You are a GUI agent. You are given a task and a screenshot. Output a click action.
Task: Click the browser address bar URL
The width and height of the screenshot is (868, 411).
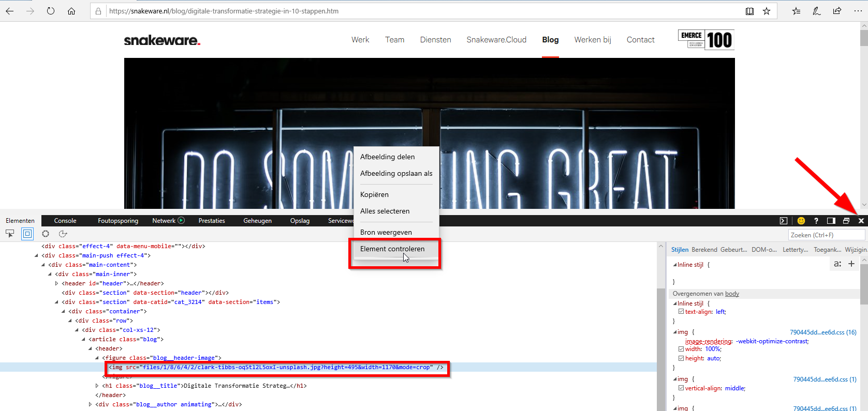tap(224, 11)
